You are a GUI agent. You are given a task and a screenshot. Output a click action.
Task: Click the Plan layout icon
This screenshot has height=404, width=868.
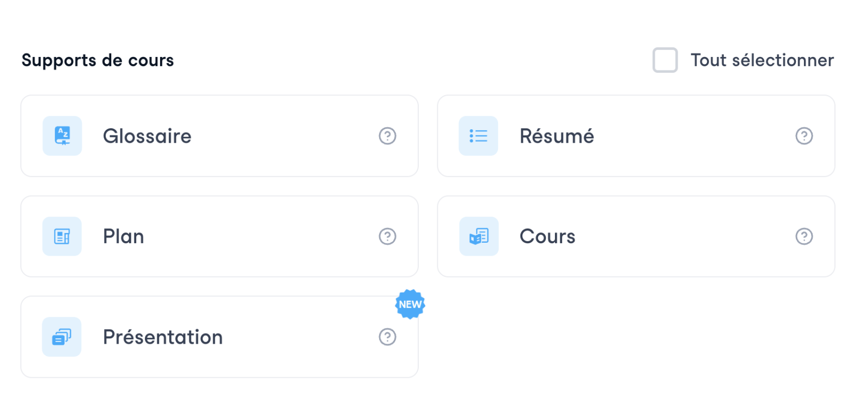[62, 236]
